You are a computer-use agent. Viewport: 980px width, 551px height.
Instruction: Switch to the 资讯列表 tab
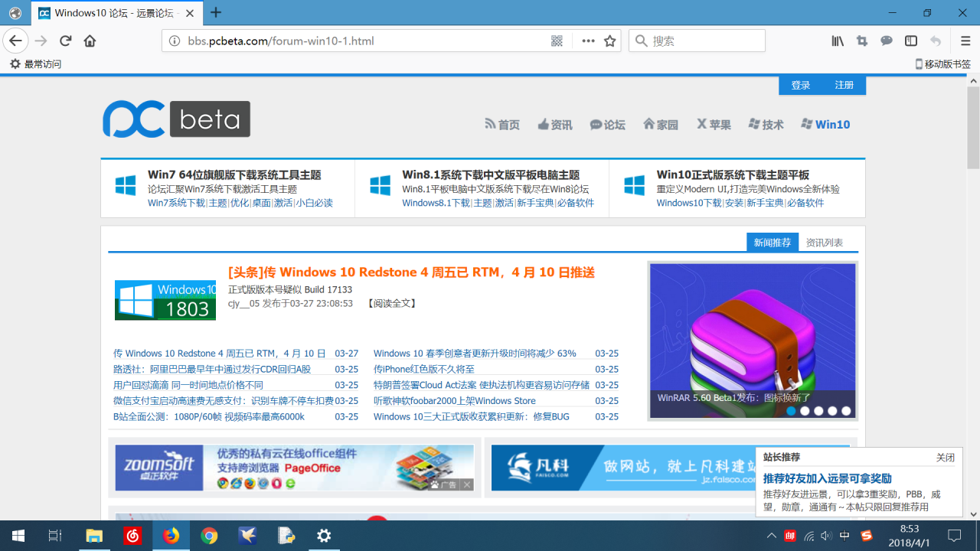click(x=825, y=243)
